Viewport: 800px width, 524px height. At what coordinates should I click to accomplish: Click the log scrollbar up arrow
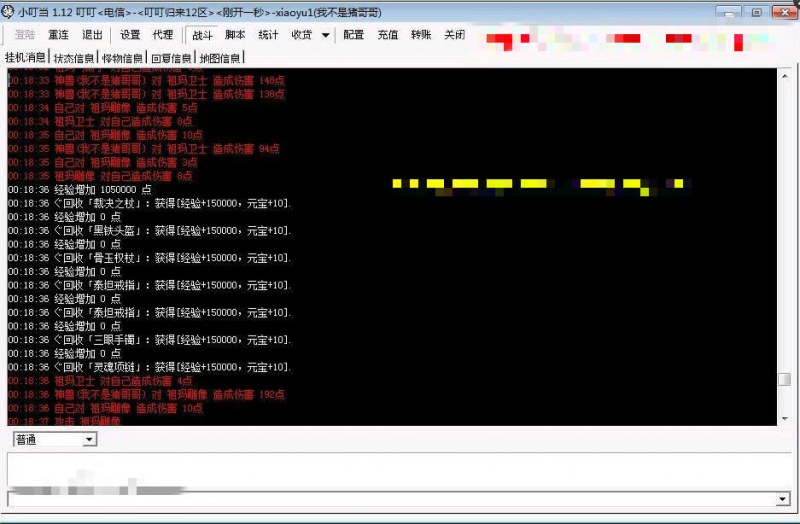click(x=784, y=76)
